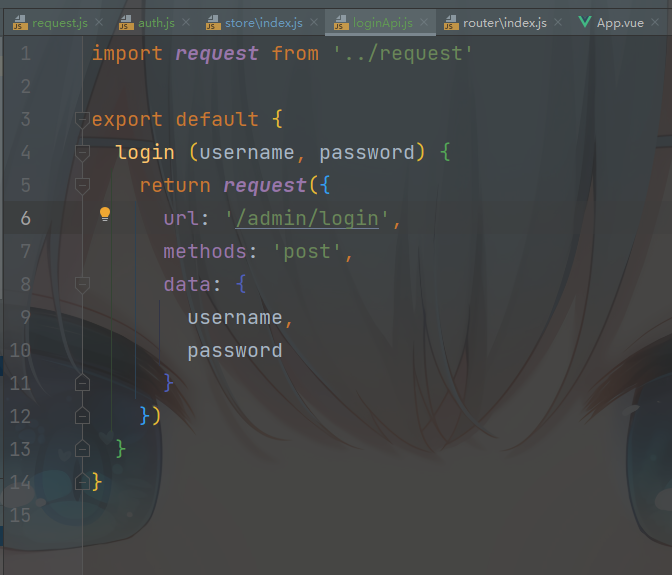Screen dimensions: 672x575
Task: Click the JS file icon on auth.js tab
Action: pyautogui.click(x=126, y=23)
